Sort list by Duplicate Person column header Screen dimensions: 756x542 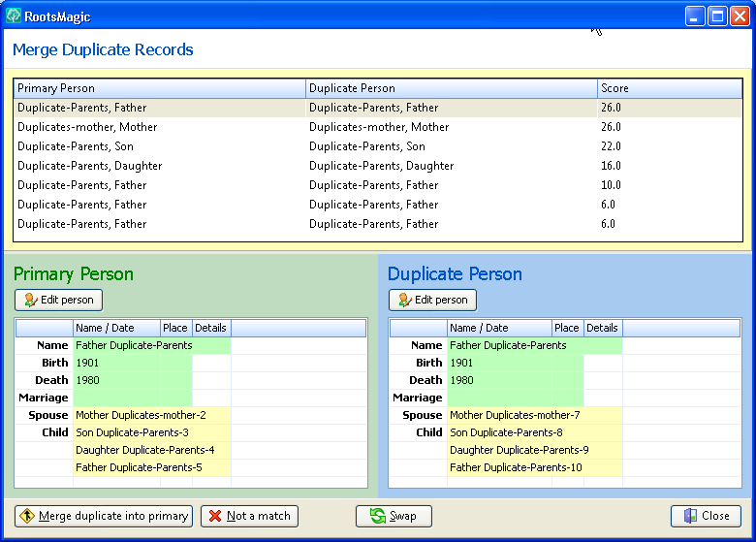click(452, 88)
